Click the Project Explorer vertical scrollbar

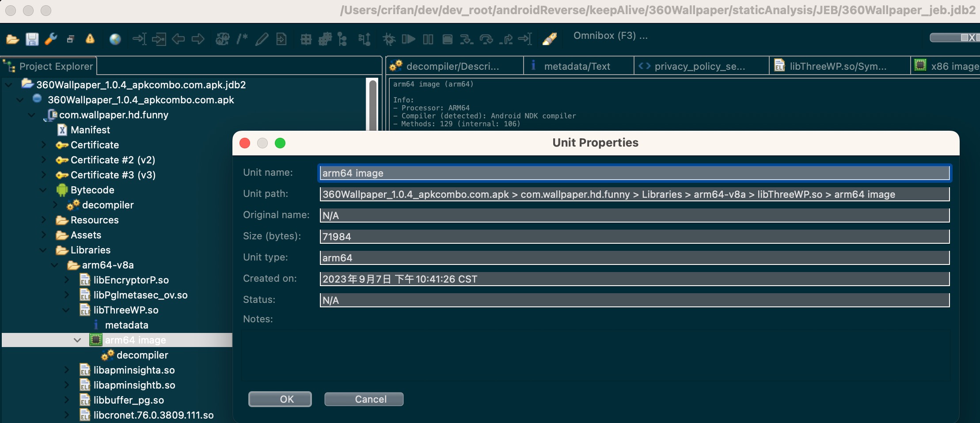coord(373,105)
